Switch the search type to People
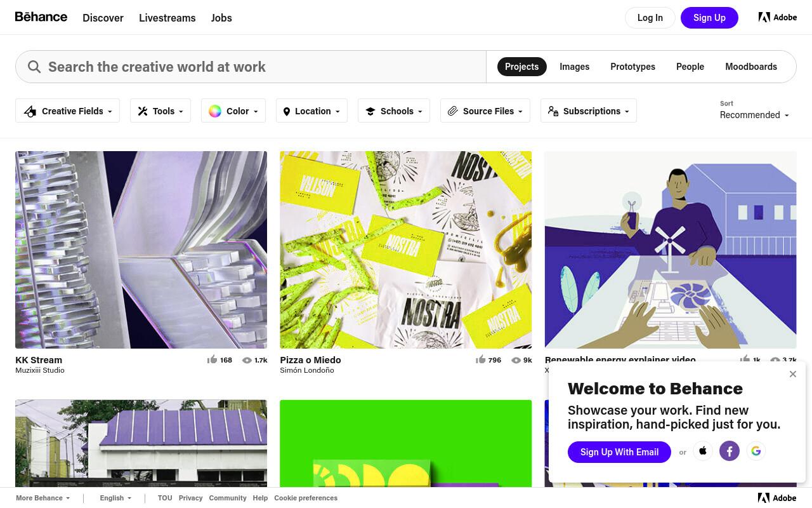812x508 pixels. point(690,67)
